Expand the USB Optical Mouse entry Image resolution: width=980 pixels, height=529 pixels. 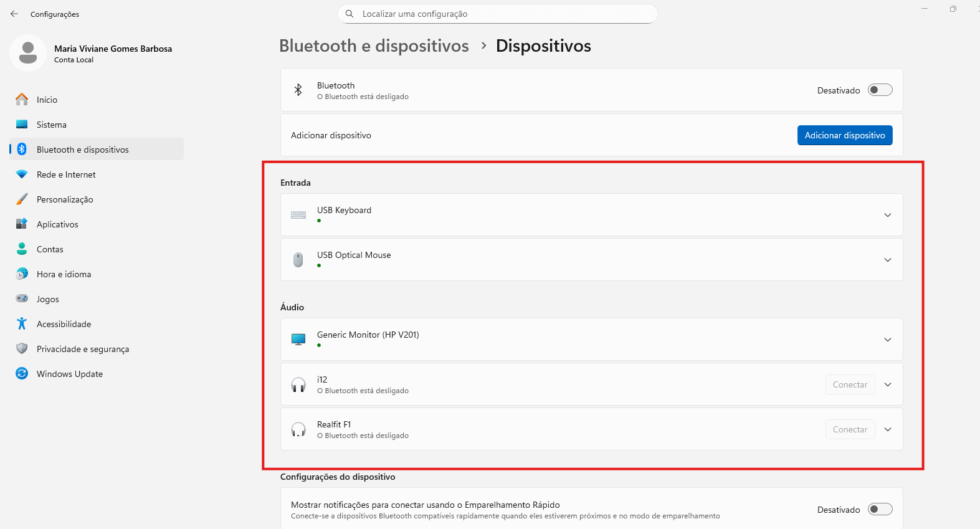[887, 260]
